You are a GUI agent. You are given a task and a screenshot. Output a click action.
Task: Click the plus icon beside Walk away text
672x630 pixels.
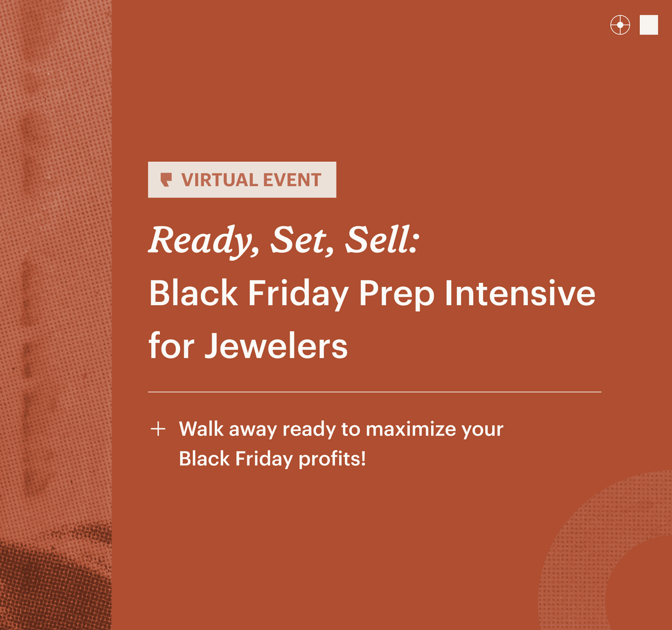tap(158, 429)
